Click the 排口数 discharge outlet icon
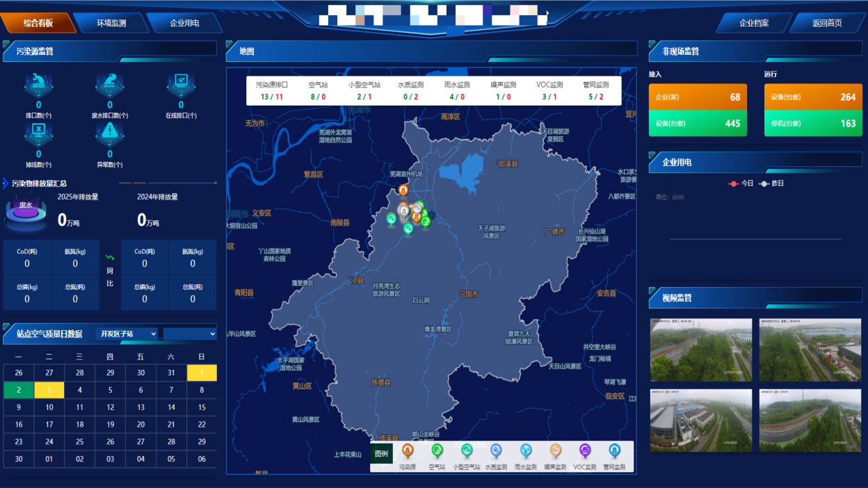Screen dimensions: 868x488 point(38,83)
